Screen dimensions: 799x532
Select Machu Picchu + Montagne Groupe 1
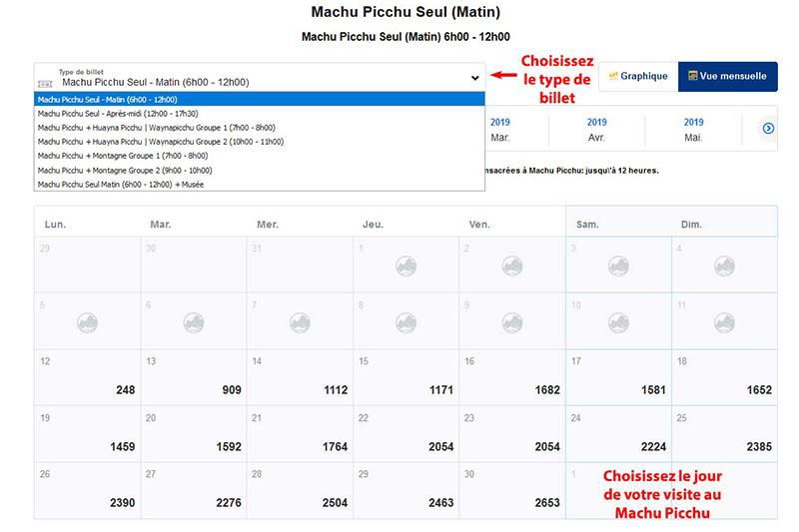pyautogui.click(x=260, y=156)
